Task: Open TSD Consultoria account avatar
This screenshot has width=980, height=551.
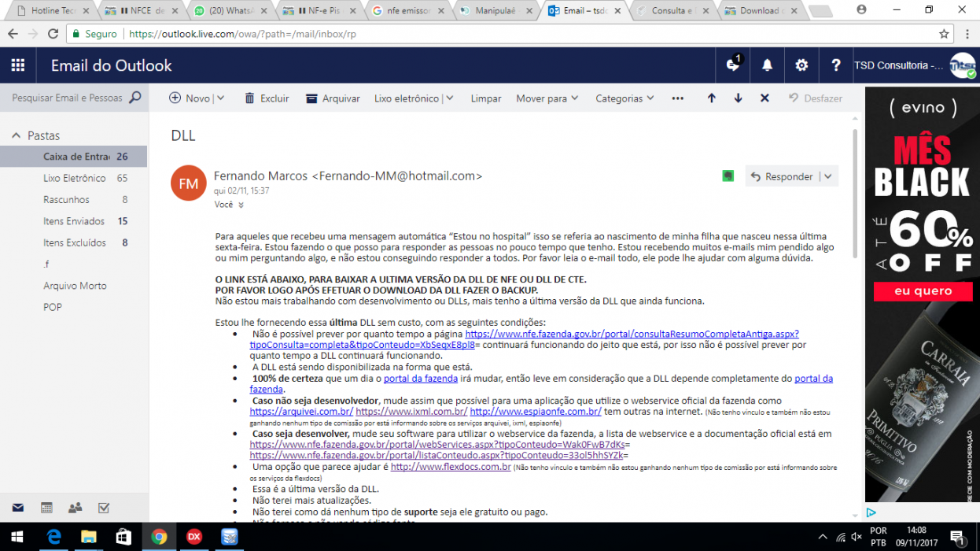Action: tap(963, 65)
